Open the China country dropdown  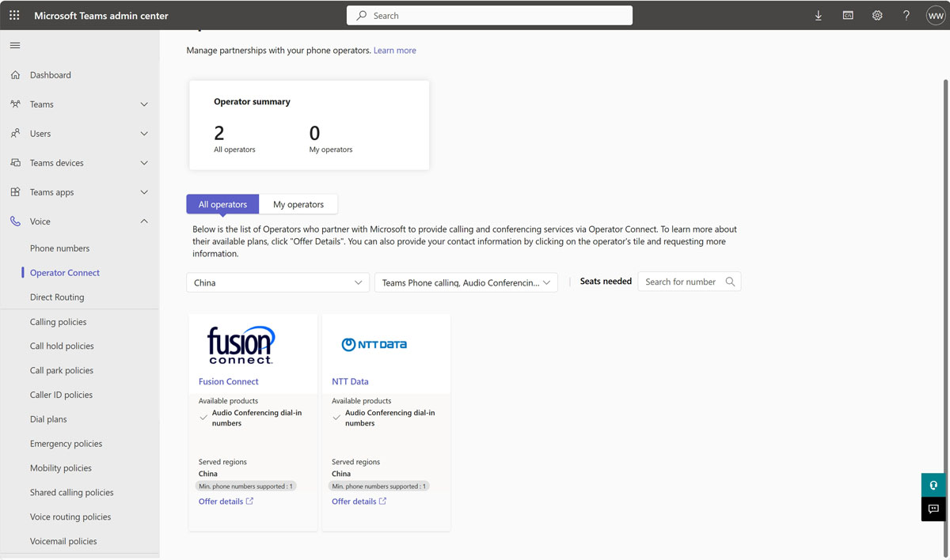point(278,282)
